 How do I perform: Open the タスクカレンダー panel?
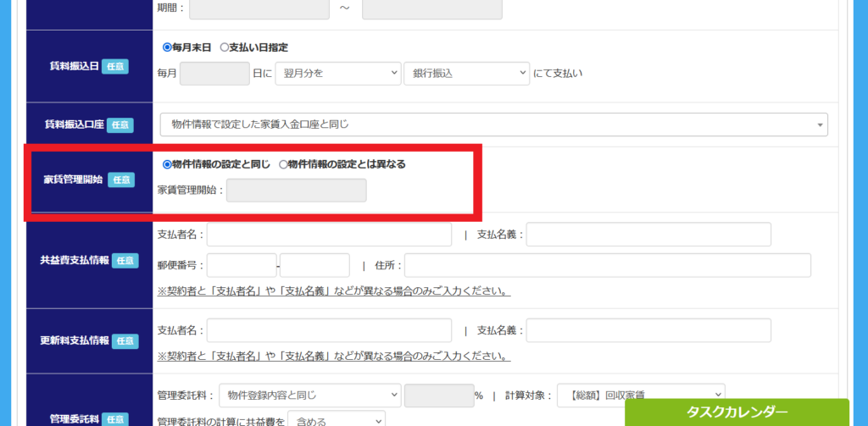pyautogui.click(x=737, y=412)
